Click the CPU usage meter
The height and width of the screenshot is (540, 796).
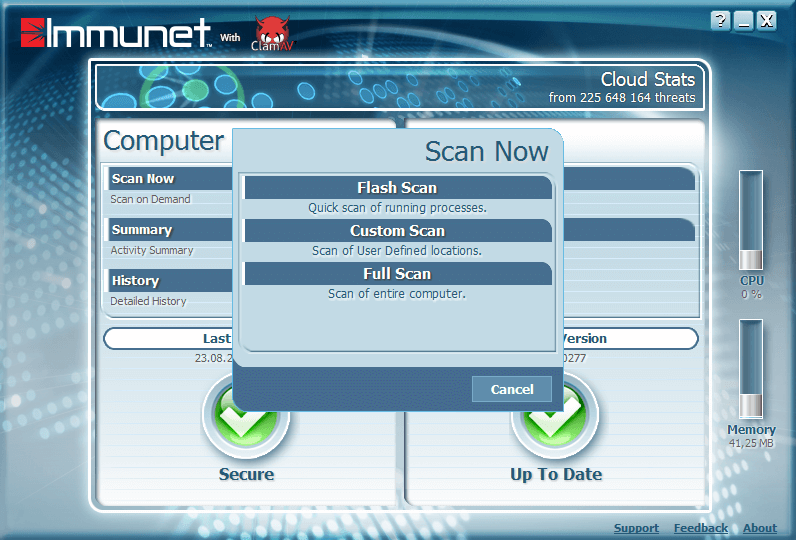tap(751, 220)
